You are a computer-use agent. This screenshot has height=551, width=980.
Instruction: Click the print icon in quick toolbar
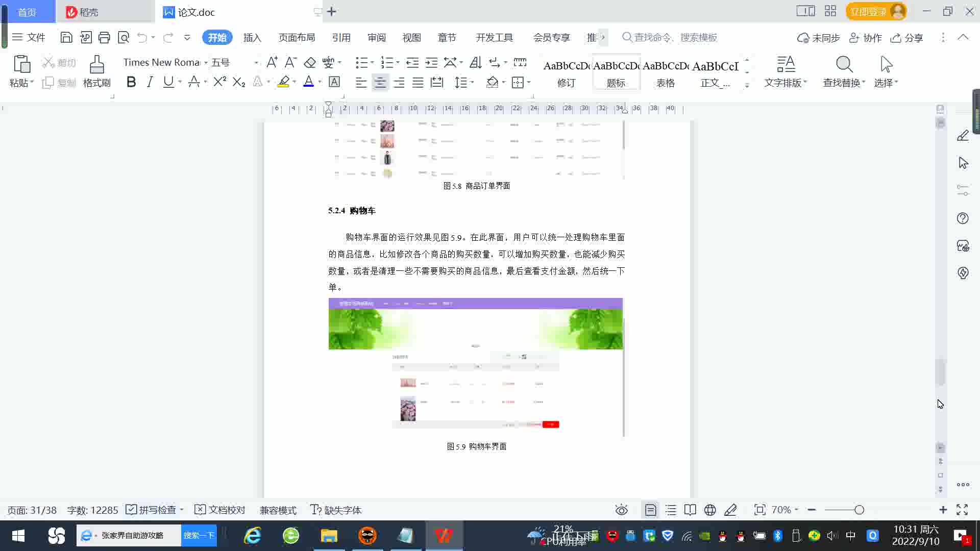[104, 37]
